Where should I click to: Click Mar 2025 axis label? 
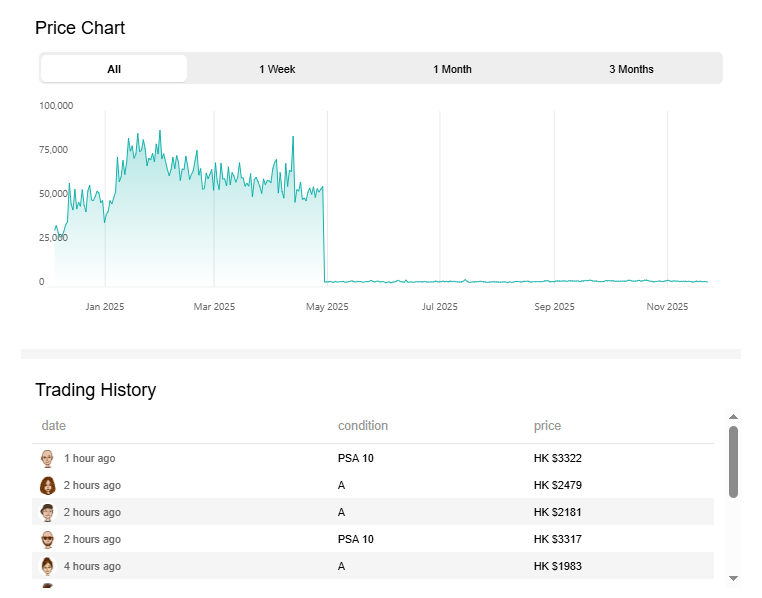(x=214, y=307)
